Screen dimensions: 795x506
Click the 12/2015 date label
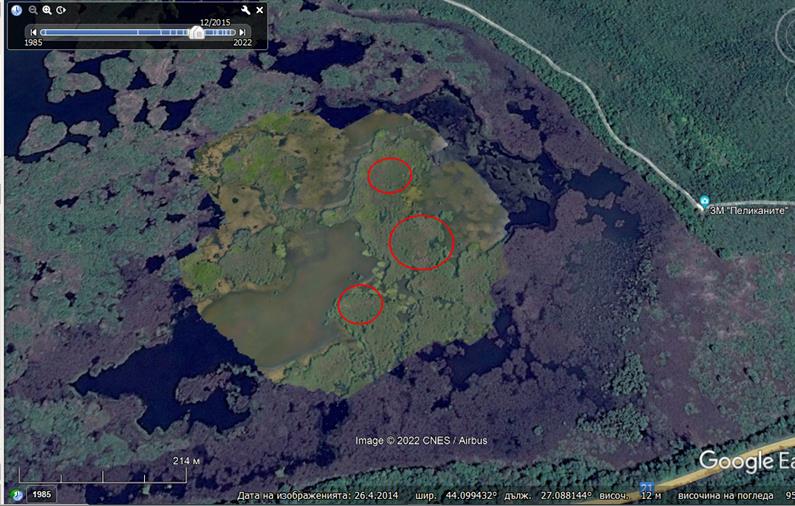pos(215,22)
